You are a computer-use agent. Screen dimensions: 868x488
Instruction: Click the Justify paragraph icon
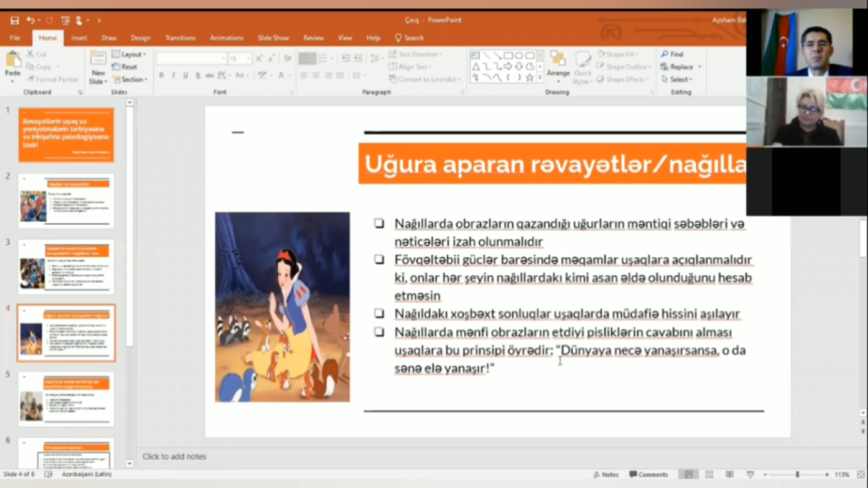point(340,75)
